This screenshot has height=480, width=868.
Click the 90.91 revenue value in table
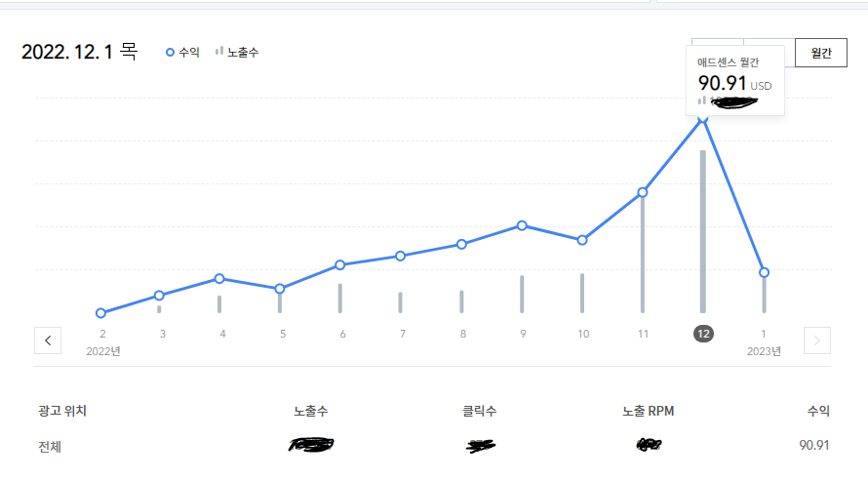pos(813,445)
